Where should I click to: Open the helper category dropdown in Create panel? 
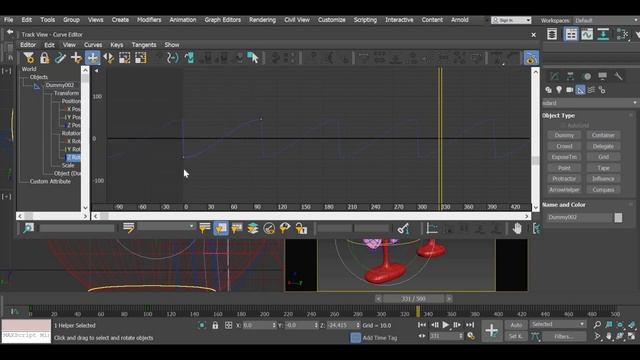click(590, 103)
